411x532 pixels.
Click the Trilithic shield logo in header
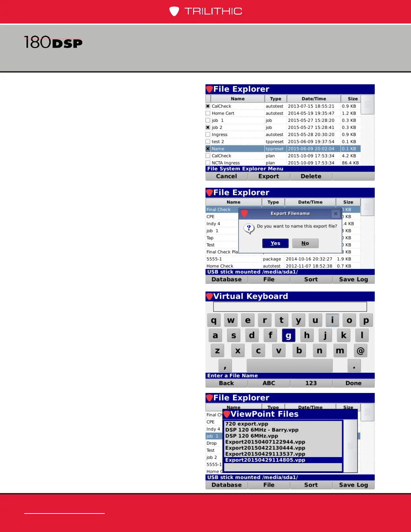[174, 11]
